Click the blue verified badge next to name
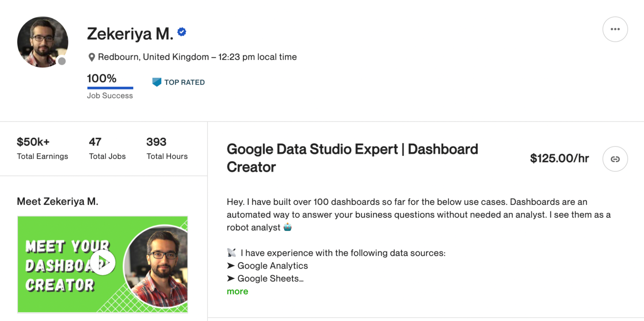The image size is (644, 321). pos(182,32)
